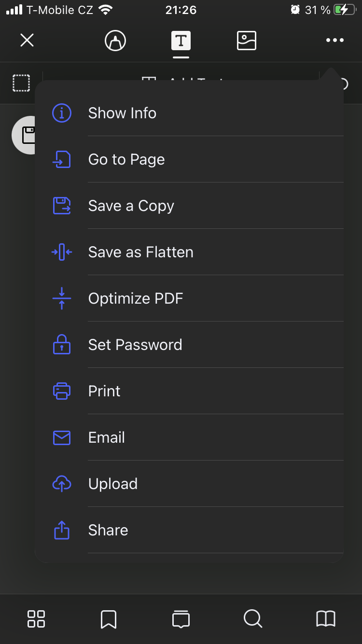
Task: Choose Save as Flatten
Action: click(x=140, y=252)
